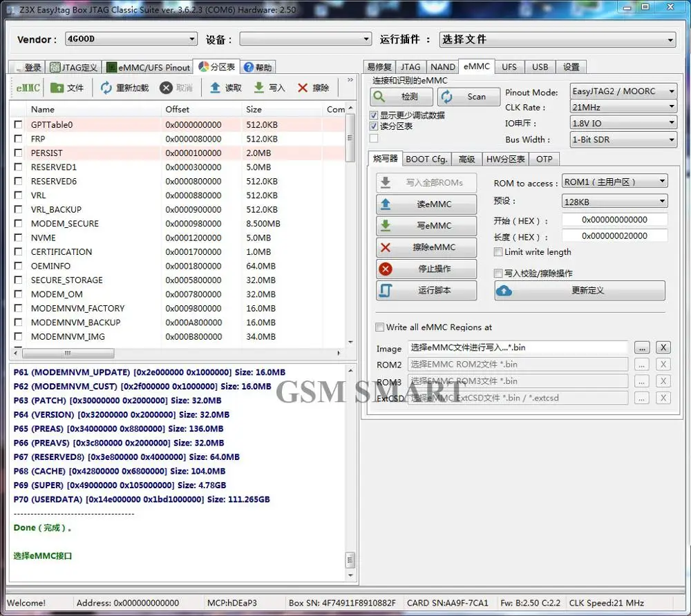Screen dimensions: 691x616
Task: Check the NVME partition checkbox
Action: (x=18, y=238)
